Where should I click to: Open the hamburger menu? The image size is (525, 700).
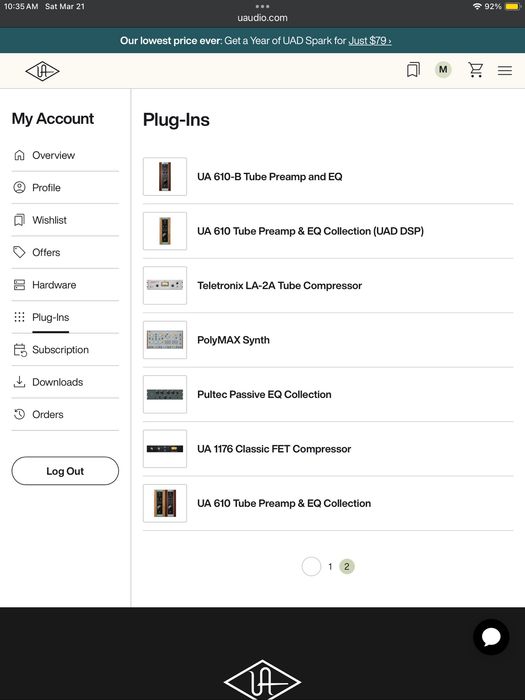505,71
